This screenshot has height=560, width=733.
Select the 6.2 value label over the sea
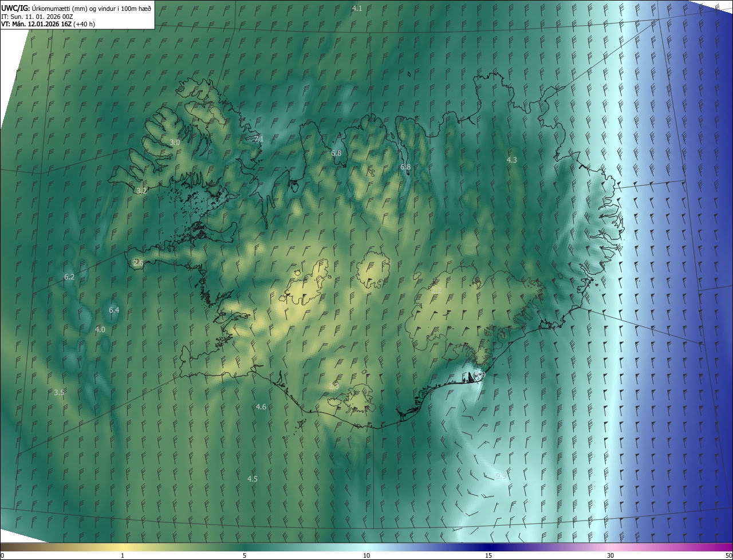click(69, 277)
